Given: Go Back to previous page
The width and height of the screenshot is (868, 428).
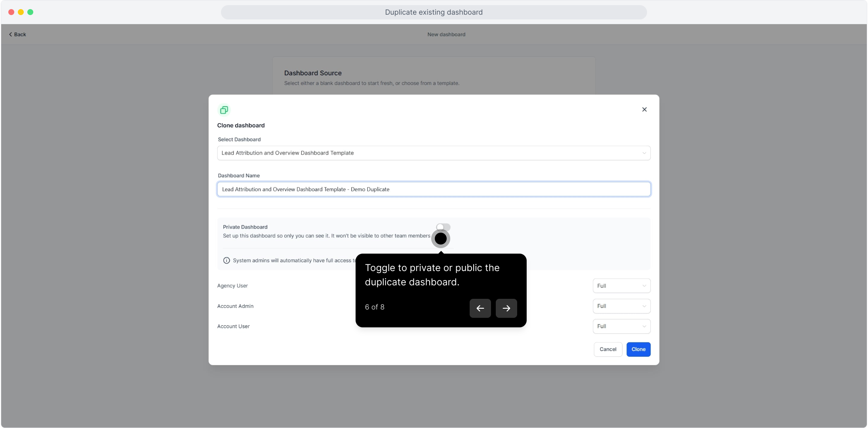Looking at the screenshot, I should pos(17,34).
